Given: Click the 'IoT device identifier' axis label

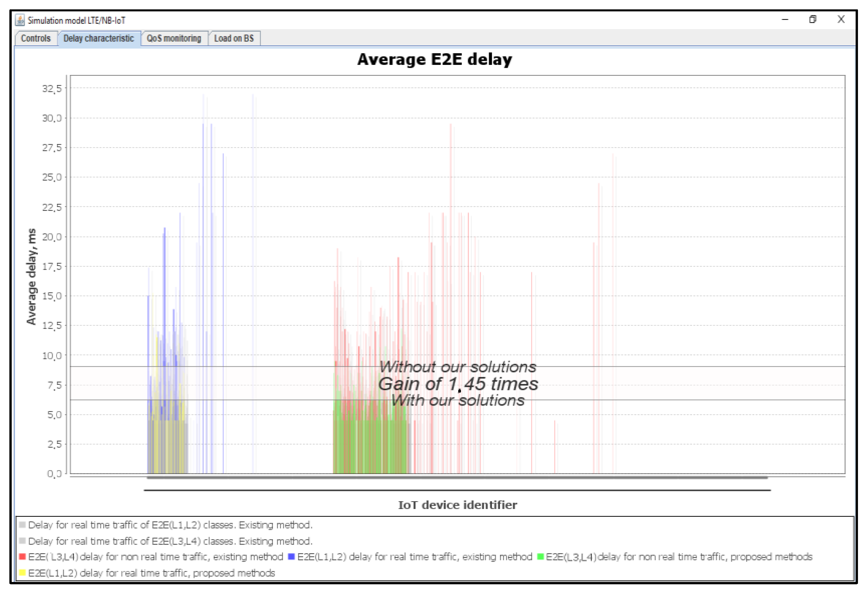Looking at the screenshot, I should pos(458,505).
